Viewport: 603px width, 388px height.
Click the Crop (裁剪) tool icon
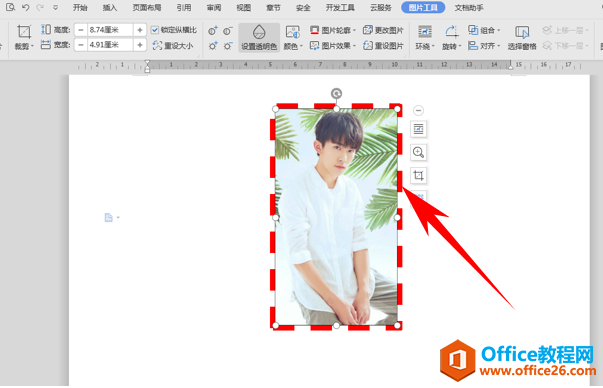click(x=23, y=31)
